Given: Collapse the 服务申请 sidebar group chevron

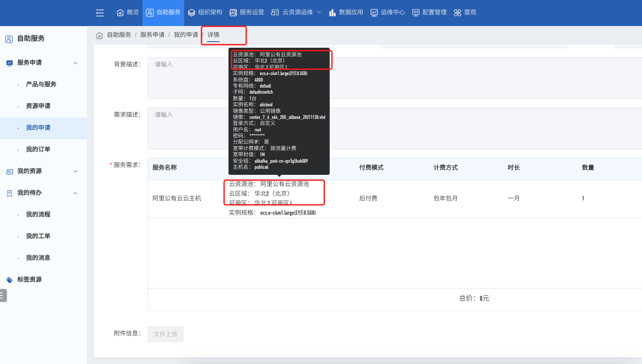Looking at the screenshot, I should 76,63.
